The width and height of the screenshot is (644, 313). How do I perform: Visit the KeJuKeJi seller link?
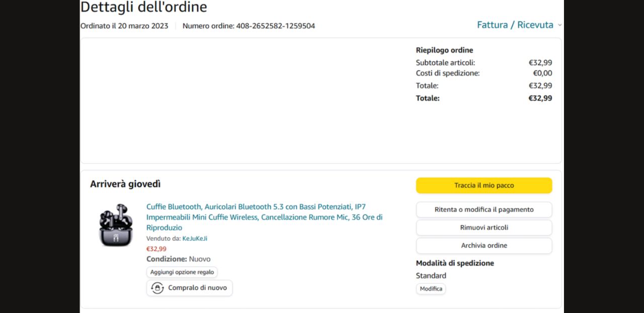click(x=195, y=239)
